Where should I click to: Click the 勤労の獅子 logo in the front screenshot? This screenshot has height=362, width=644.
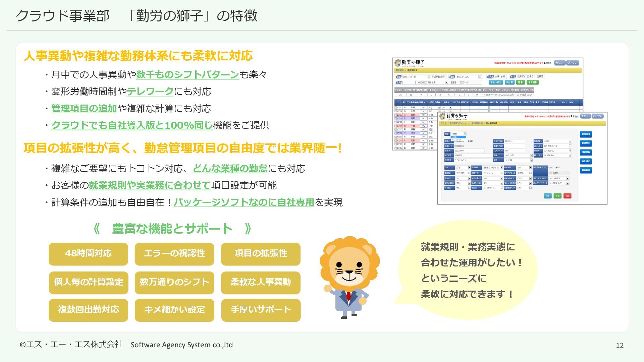(453, 116)
